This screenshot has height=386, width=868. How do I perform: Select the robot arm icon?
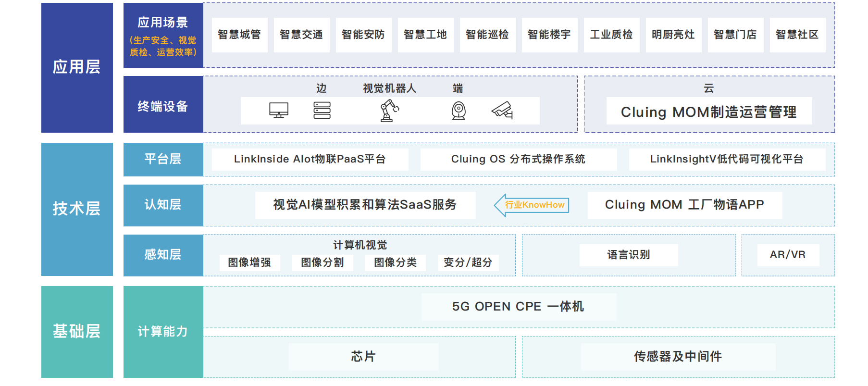pos(389,111)
